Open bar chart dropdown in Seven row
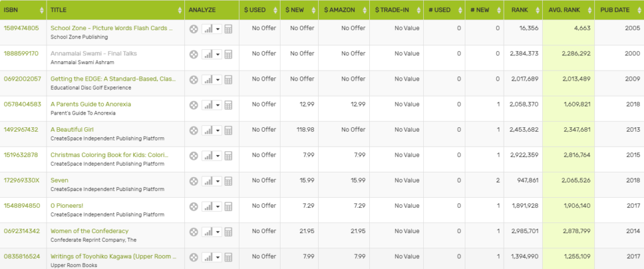Image resolution: width=644 pixels, height=269 pixels. (x=218, y=181)
